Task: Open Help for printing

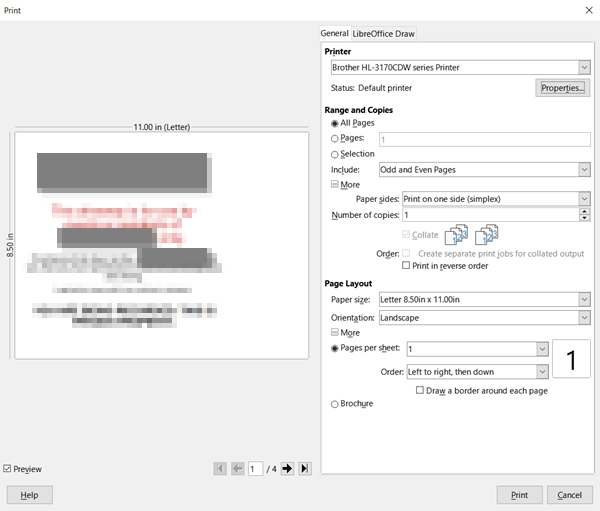Action: point(29,495)
